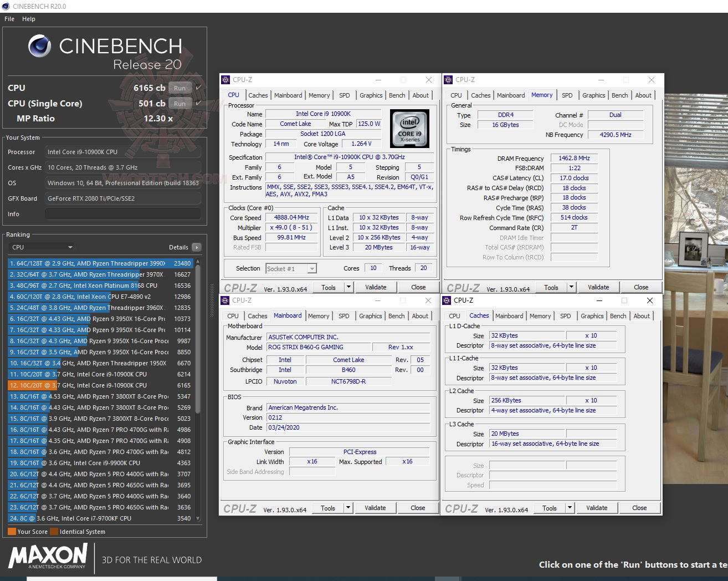Click the processor name Intel Core i9 10900K
The height and width of the screenshot is (581, 728).
pyautogui.click(x=324, y=114)
